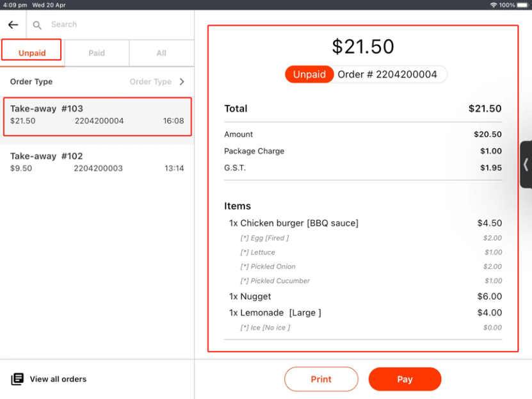Click the View all orders list icon
Viewport: 532px width, 399px height.
coord(17,379)
